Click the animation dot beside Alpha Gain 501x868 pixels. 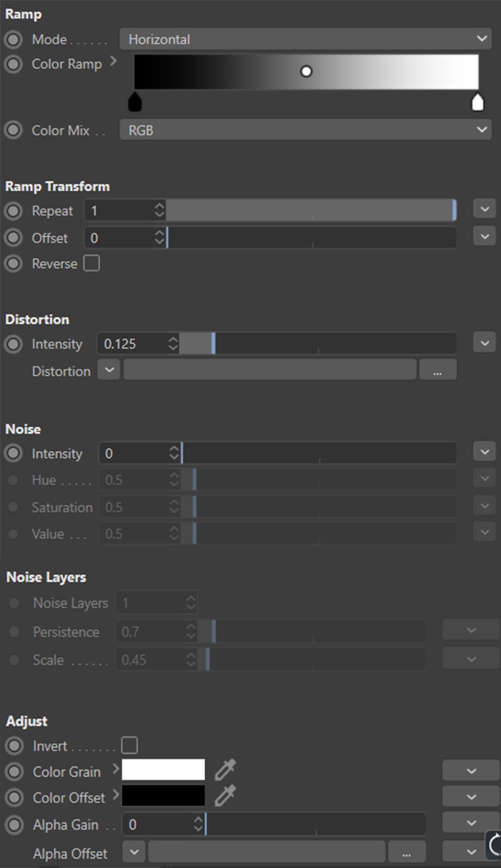pos(14,825)
